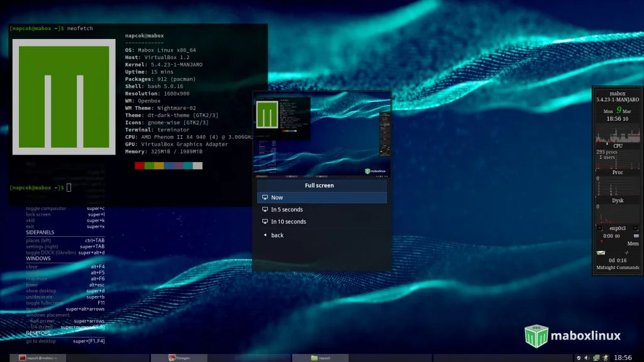Click the green date number 9 in GKrellM
This screenshot has height=362, width=644.
point(619,110)
